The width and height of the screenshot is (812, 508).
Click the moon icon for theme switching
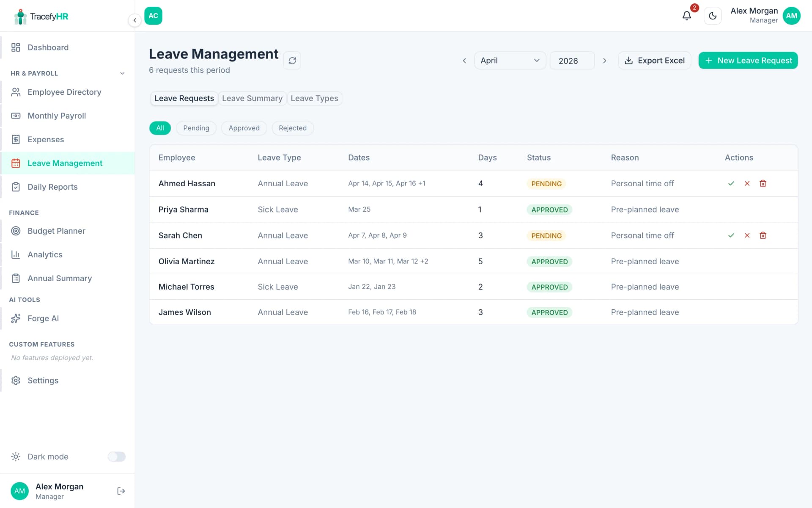tap(713, 16)
